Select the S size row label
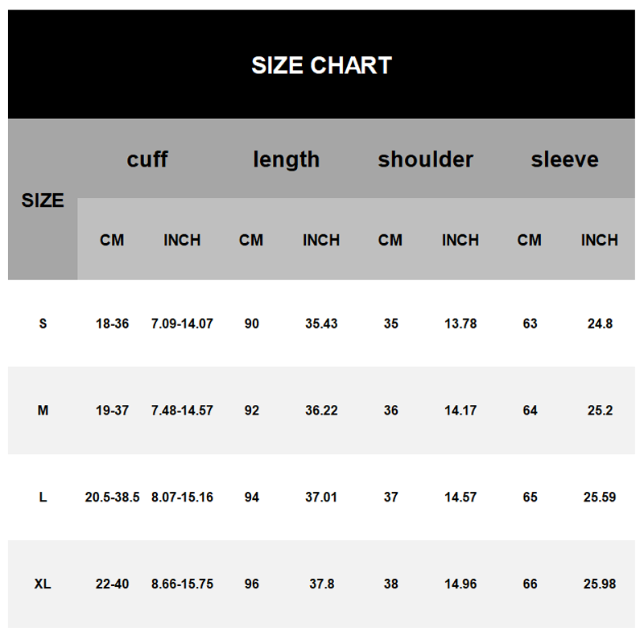Image resolution: width=644 pixels, height=644 pixels. click(x=43, y=324)
